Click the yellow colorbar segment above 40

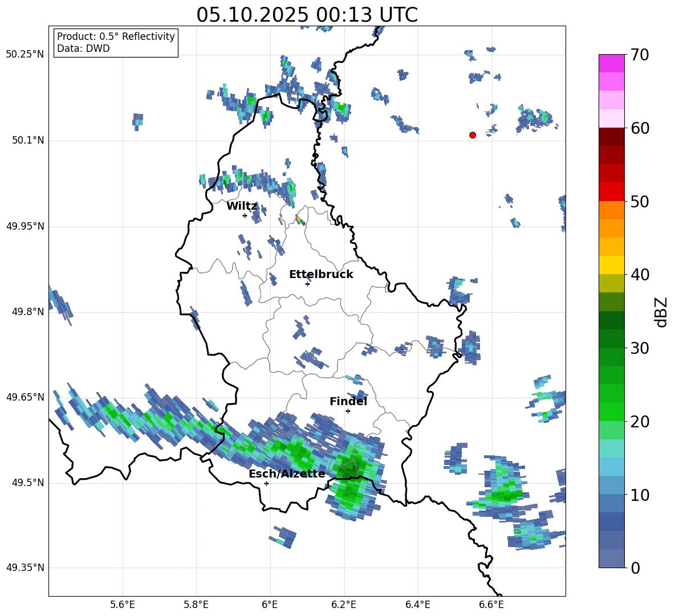tap(611, 266)
